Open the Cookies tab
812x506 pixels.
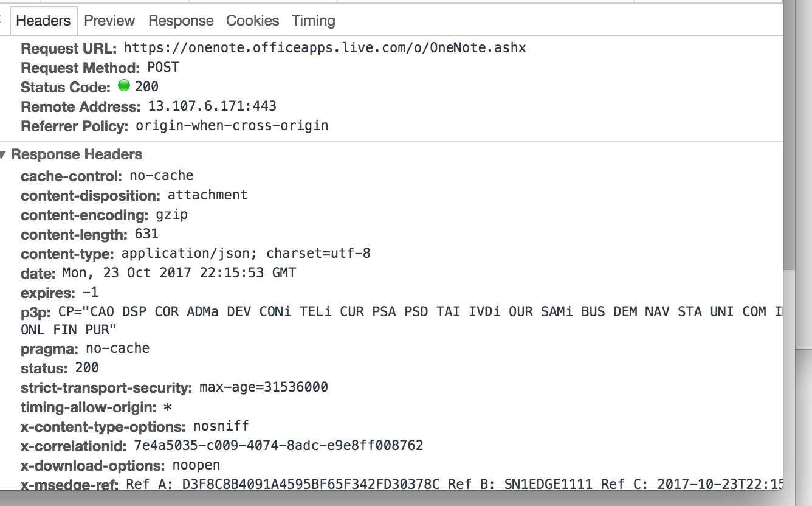(252, 21)
